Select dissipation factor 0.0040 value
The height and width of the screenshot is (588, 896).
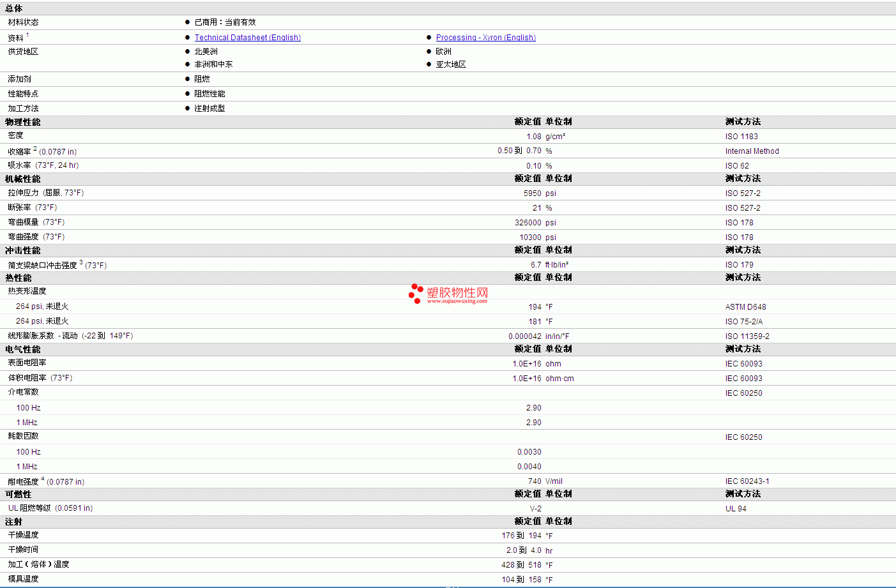coord(529,467)
